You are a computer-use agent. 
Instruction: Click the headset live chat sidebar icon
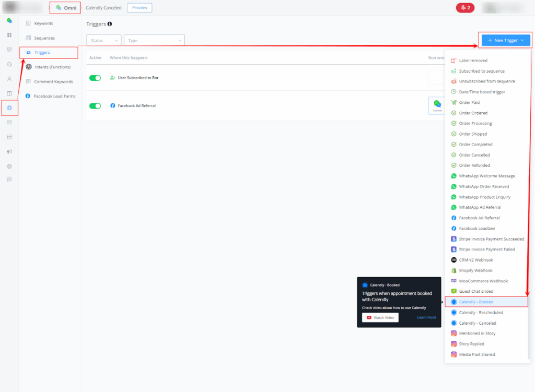(9, 64)
